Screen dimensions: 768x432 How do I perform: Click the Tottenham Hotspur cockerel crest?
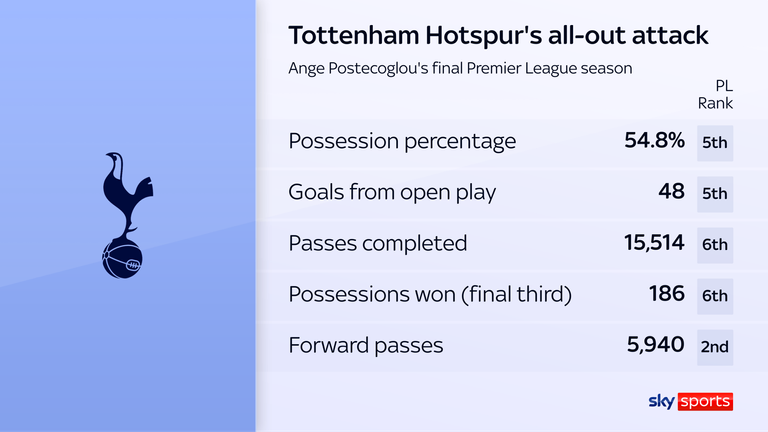(127, 215)
